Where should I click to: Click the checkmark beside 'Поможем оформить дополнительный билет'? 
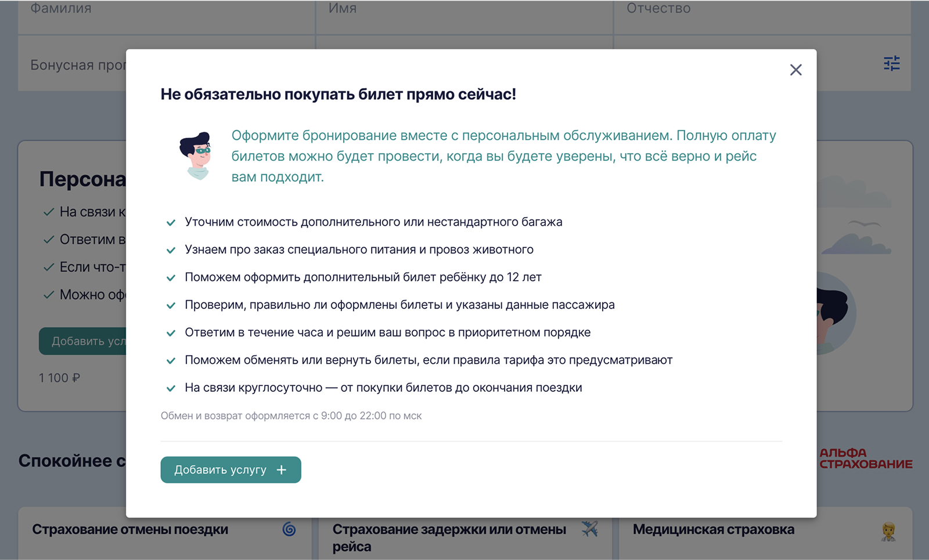click(171, 278)
